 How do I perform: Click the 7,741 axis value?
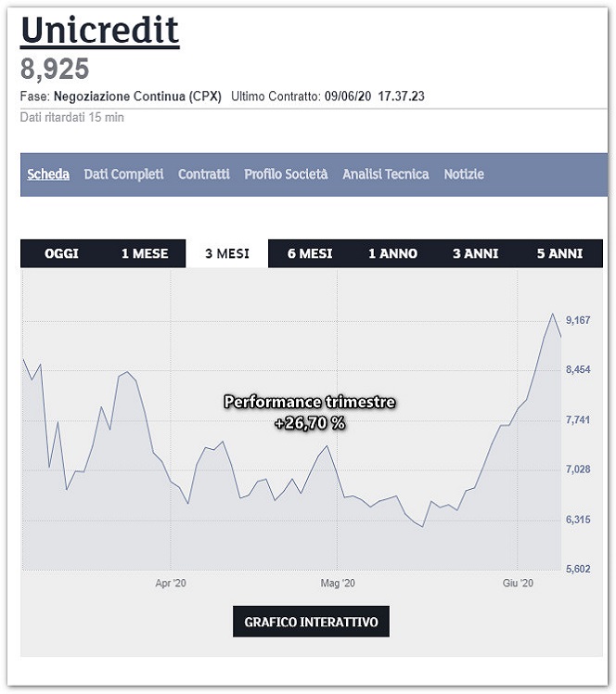point(578,419)
